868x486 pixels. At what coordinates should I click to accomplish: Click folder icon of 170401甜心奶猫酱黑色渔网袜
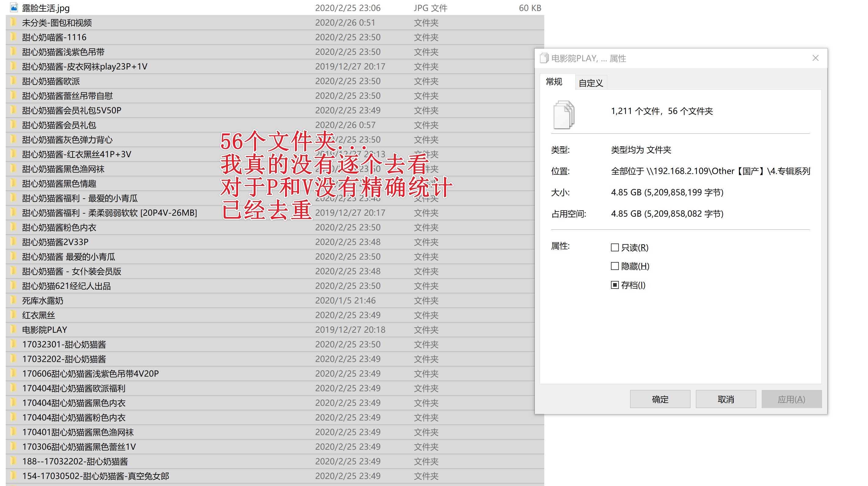tap(14, 432)
